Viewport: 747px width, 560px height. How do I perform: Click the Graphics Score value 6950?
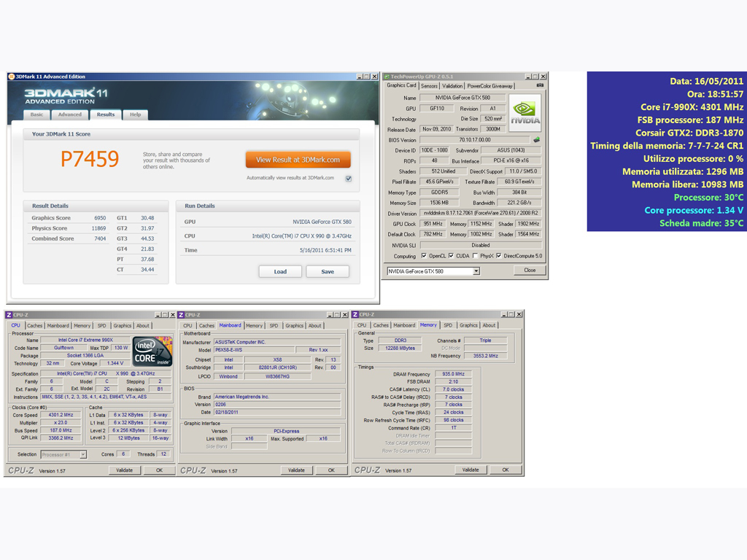coord(100,218)
